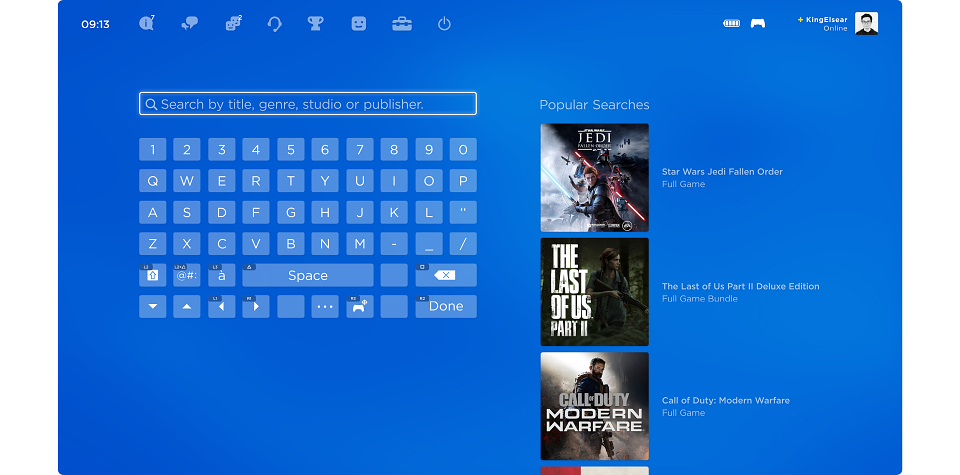Click the battery level icon

click(732, 23)
